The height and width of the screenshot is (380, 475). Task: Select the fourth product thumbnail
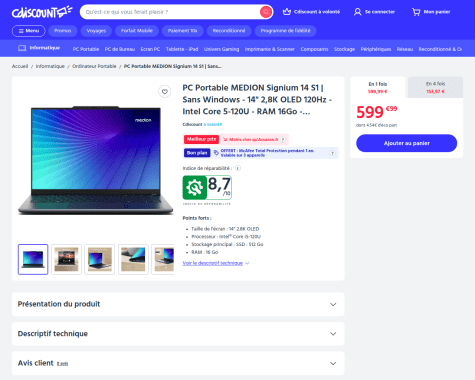[x=133, y=259]
